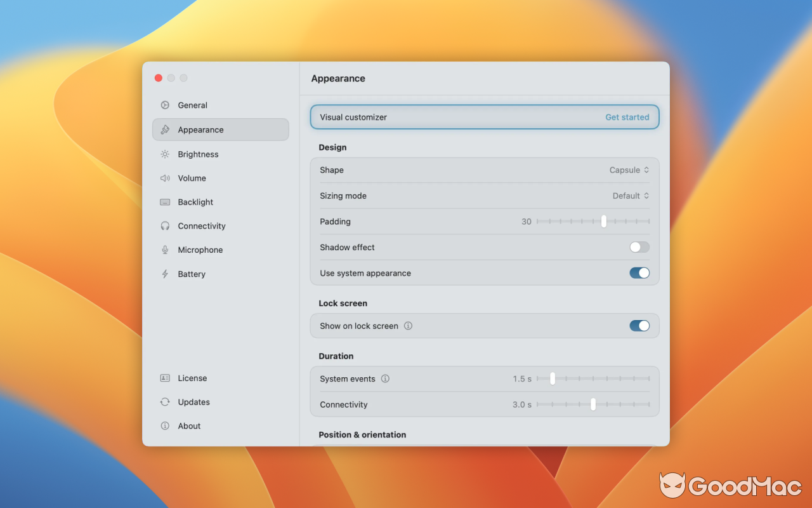Click the Battery lightning bolt icon
This screenshot has height=508, width=812.
click(166, 274)
